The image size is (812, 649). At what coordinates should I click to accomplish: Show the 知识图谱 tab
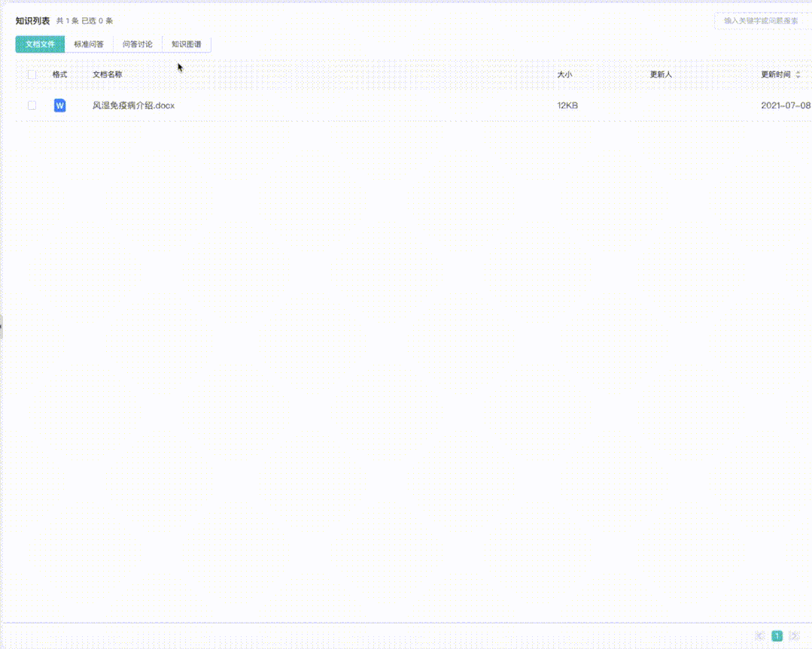point(187,44)
